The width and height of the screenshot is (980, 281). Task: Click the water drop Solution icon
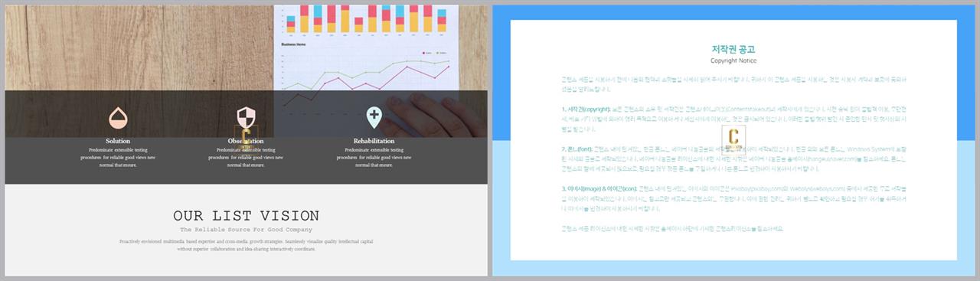pyautogui.click(x=118, y=118)
